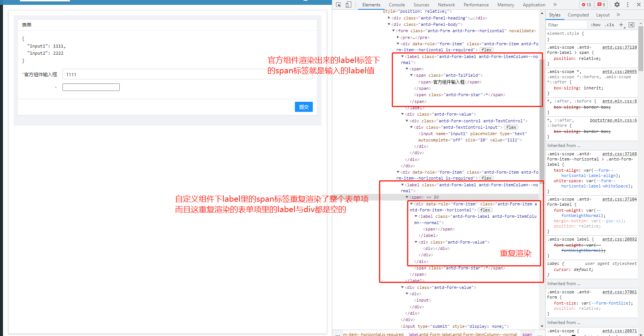
Task: Collapse the antd-TplField span node
Action: point(412,75)
